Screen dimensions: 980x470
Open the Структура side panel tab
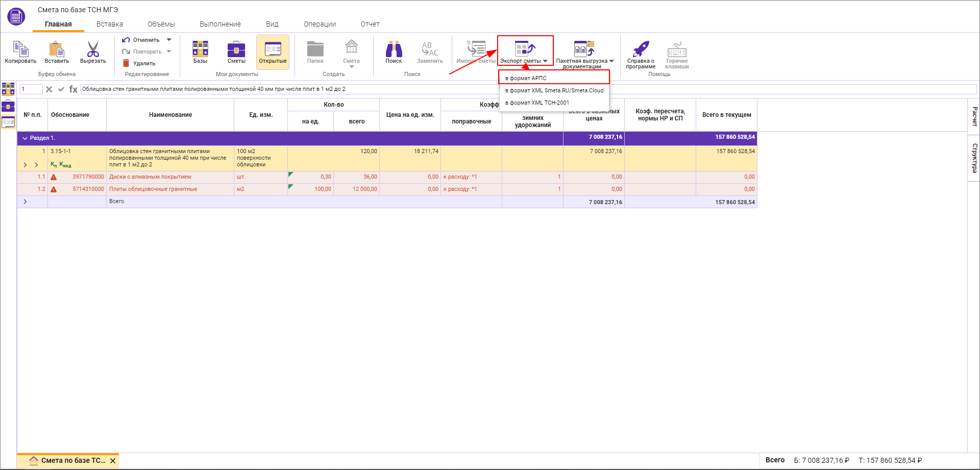point(974,158)
